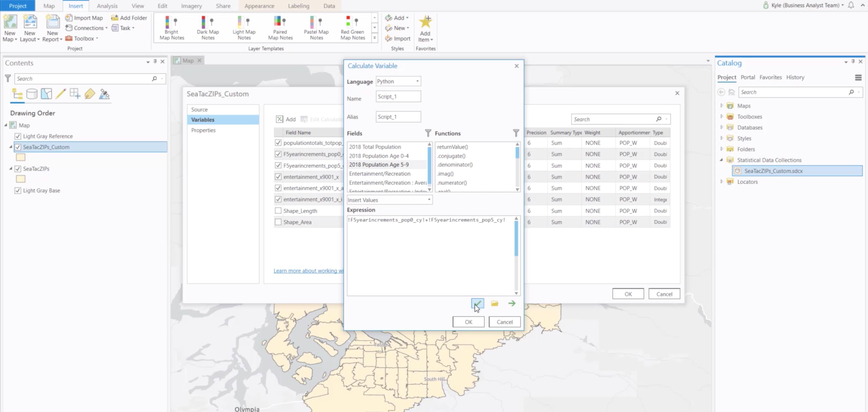Choose the Red Green Map Notes template

pyautogui.click(x=352, y=28)
